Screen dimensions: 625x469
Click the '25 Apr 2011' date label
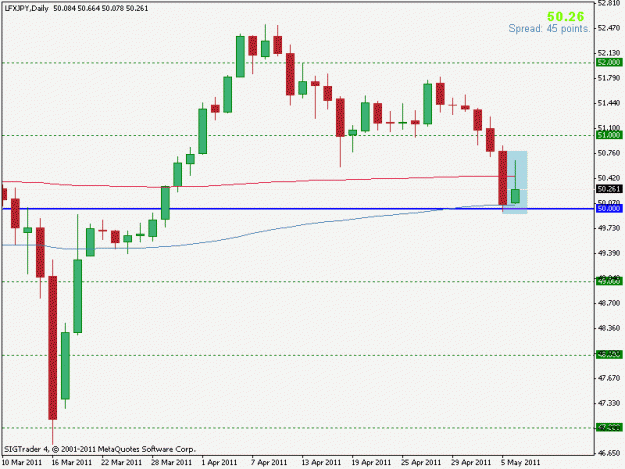(x=421, y=462)
